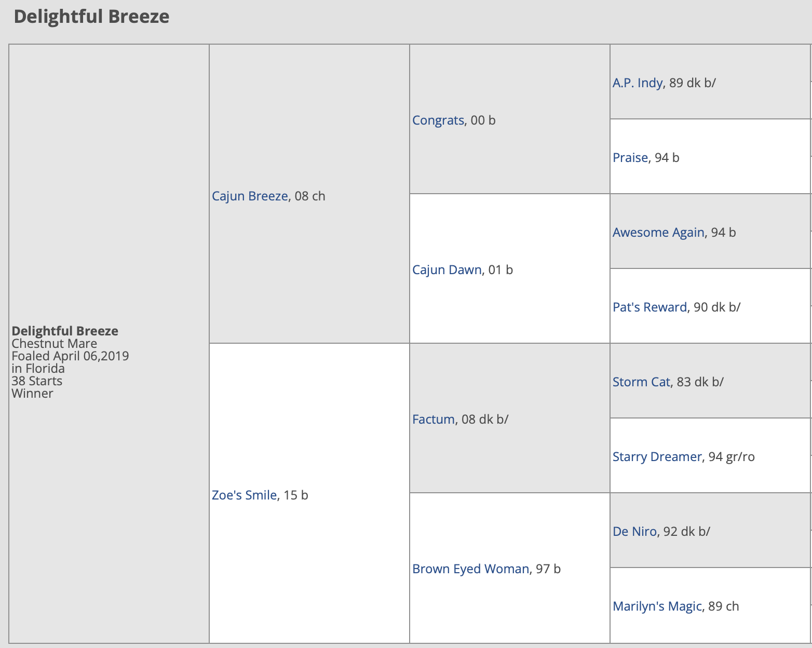Viewport: 812px width, 648px height.
Task: Open the Marilyn's Magic link
Action: pos(657,606)
